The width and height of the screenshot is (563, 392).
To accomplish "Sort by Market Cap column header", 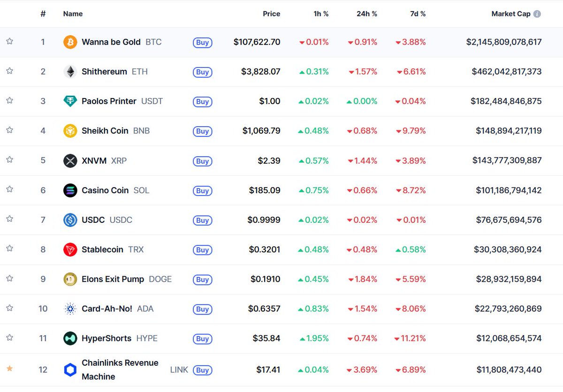I will [511, 14].
